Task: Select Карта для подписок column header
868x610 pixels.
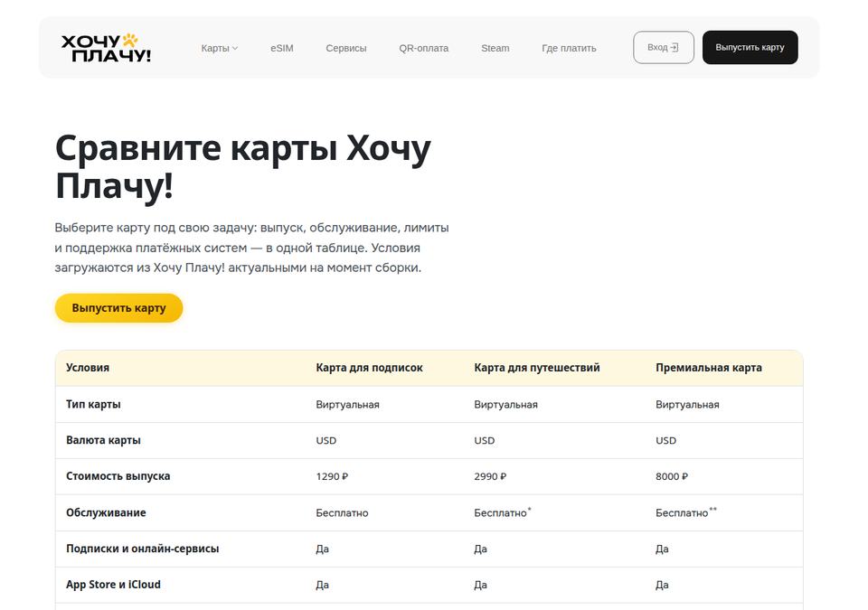Action: pos(369,368)
